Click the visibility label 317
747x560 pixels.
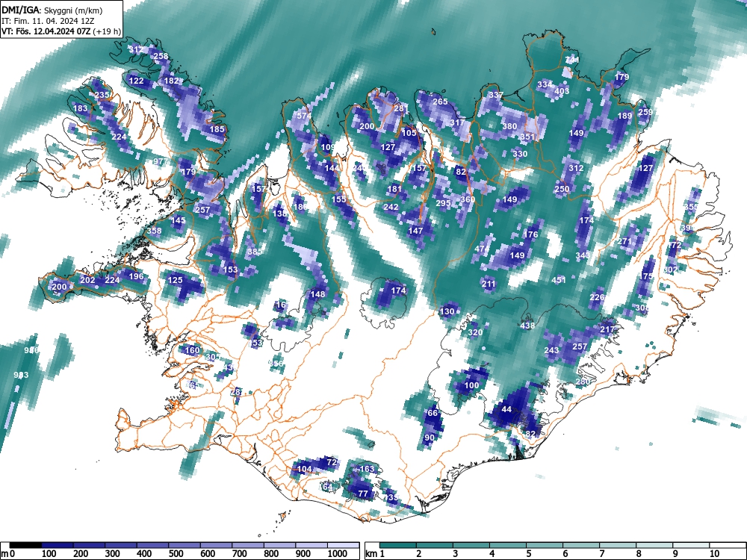click(x=457, y=122)
